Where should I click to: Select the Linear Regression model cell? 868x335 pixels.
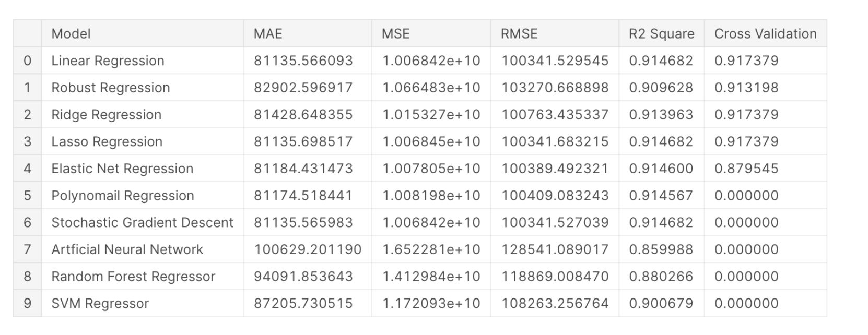coord(108,61)
